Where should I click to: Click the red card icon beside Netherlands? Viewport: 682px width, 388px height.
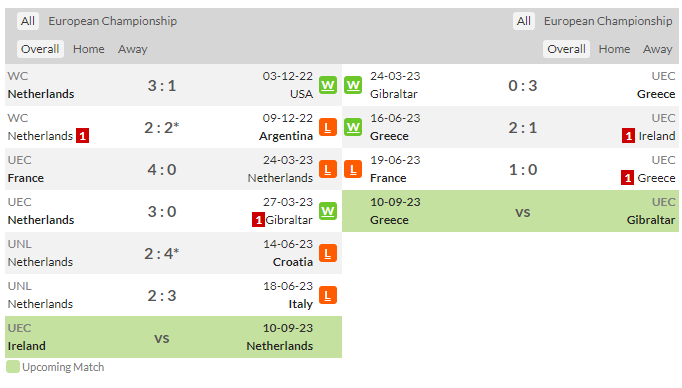point(83,136)
